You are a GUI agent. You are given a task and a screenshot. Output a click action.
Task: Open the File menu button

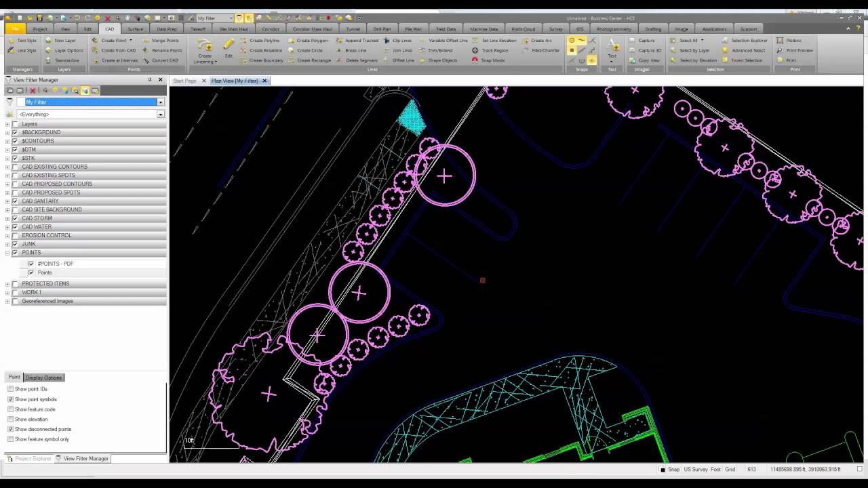point(15,29)
